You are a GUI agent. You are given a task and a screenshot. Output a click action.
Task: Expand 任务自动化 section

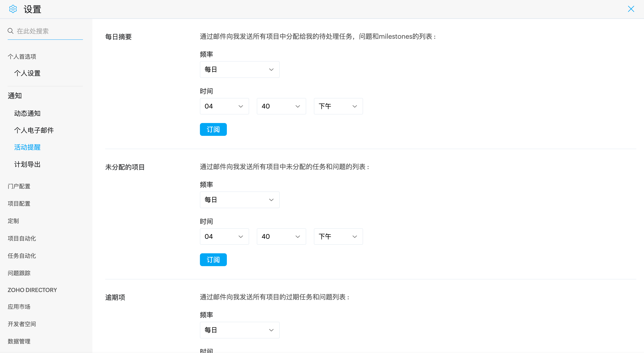tap(22, 256)
